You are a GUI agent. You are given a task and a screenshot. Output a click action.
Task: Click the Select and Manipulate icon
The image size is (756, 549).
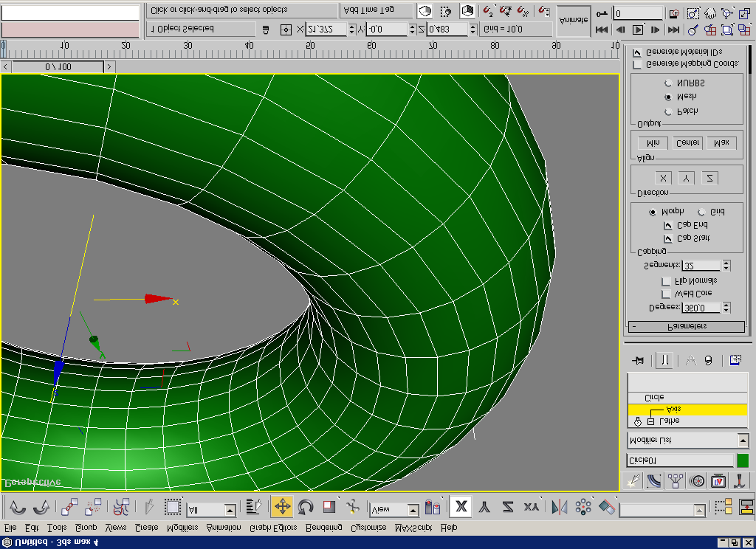[x=352, y=507]
